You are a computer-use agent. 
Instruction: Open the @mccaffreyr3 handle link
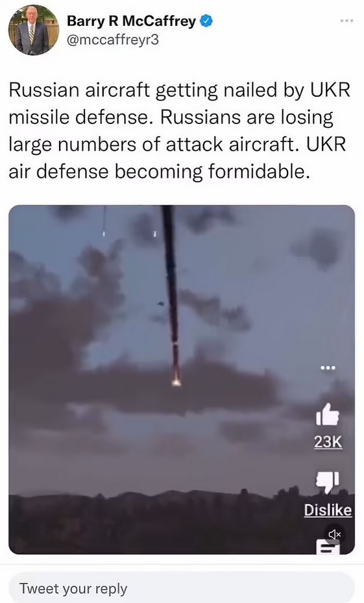[x=113, y=40]
